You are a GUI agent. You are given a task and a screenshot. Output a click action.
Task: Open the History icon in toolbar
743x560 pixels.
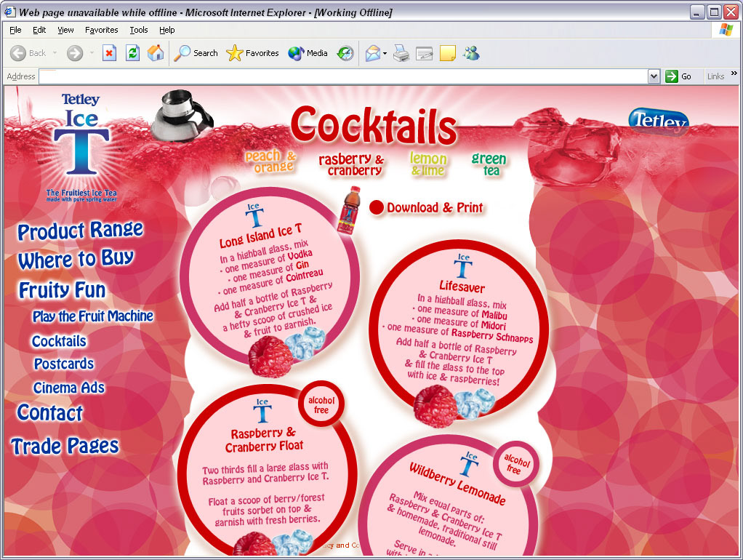pos(345,53)
